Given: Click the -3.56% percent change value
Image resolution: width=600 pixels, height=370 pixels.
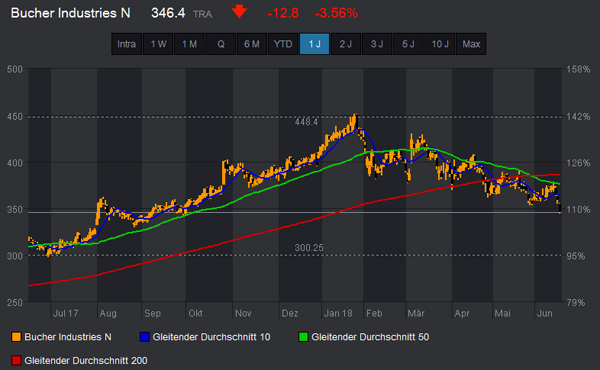Looking at the screenshot, I should (336, 13).
